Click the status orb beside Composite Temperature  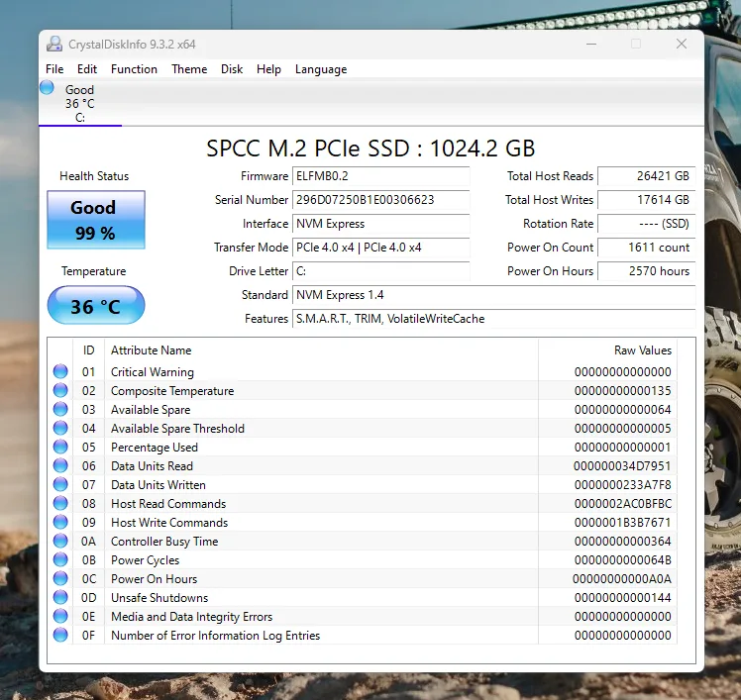(60, 391)
